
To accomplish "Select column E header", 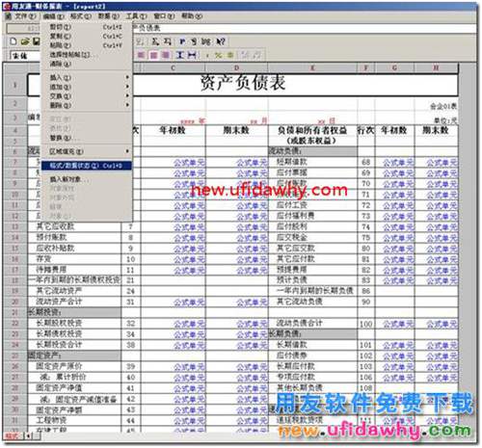I will pyautogui.click(x=312, y=67).
